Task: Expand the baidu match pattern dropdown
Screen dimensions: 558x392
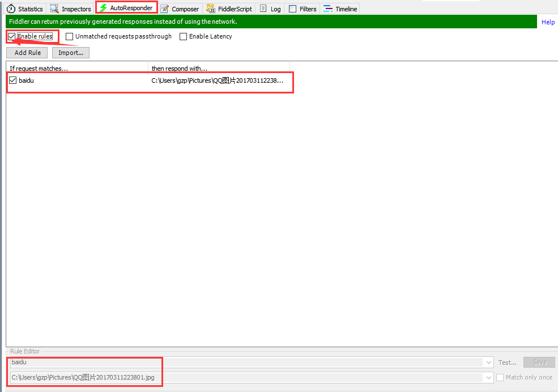Action: tap(489, 363)
